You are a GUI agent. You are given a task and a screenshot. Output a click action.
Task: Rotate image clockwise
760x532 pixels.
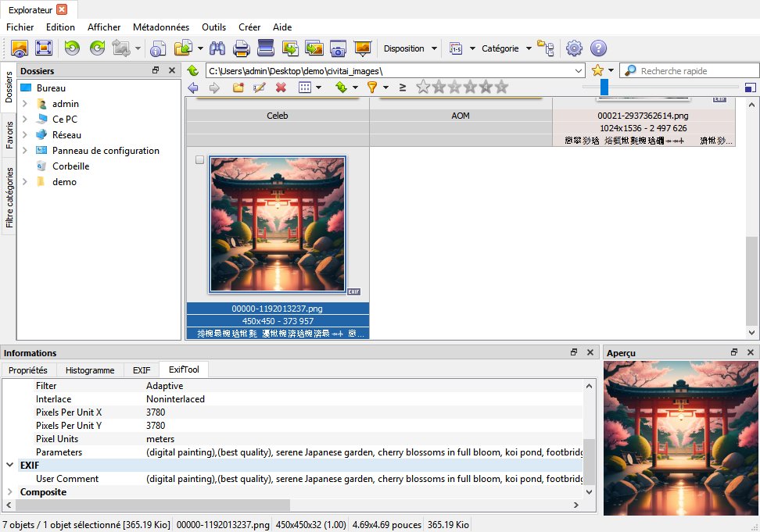(x=98, y=48)
